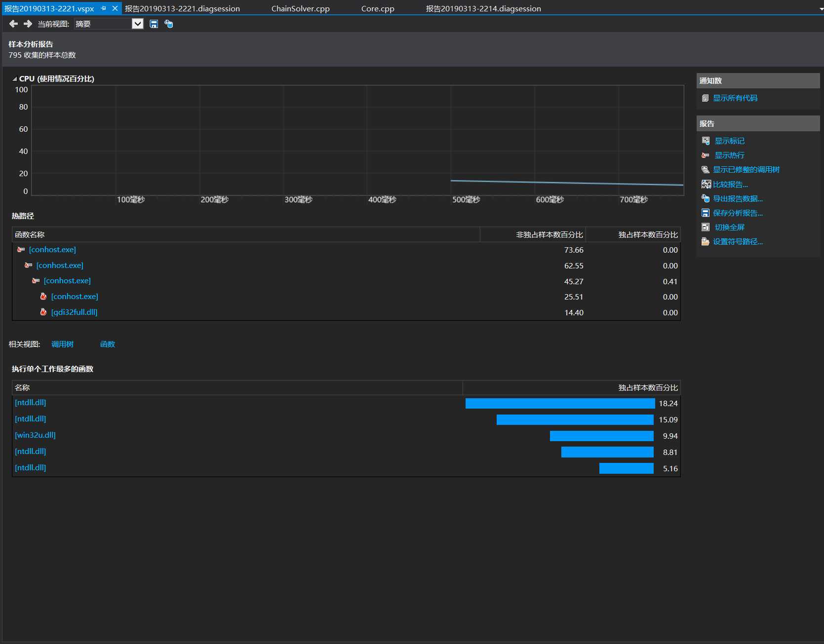Click the save report toolbar icon

tap(154, 24)
